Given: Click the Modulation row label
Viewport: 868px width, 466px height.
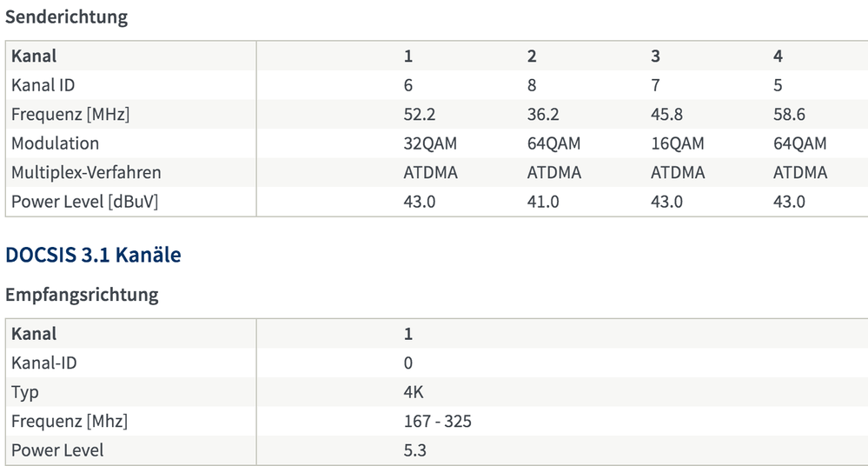Looking at the screenshot, I should coord(55,143).
